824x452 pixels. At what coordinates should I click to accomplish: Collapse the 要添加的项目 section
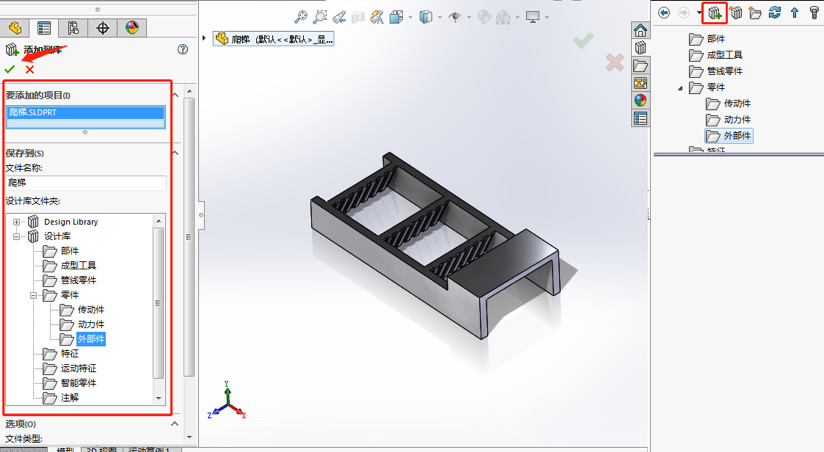(176, 95)
